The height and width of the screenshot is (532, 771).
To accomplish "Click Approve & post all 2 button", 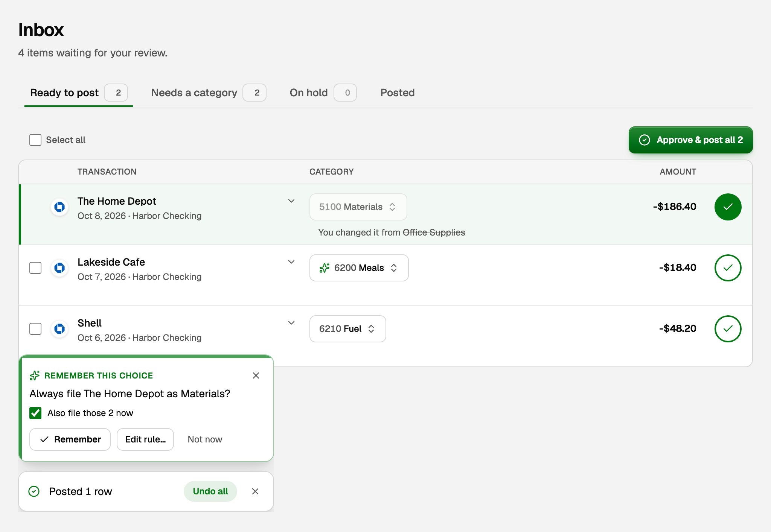I will [690, 140].
